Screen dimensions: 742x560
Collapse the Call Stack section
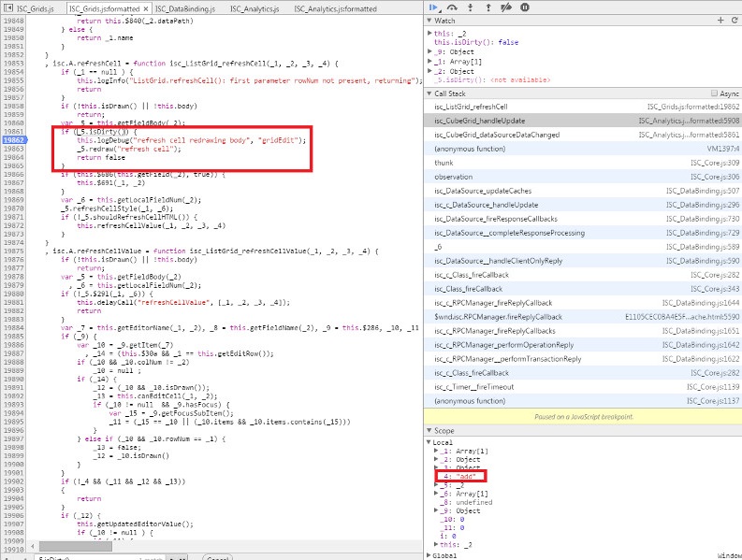[429, 94]
